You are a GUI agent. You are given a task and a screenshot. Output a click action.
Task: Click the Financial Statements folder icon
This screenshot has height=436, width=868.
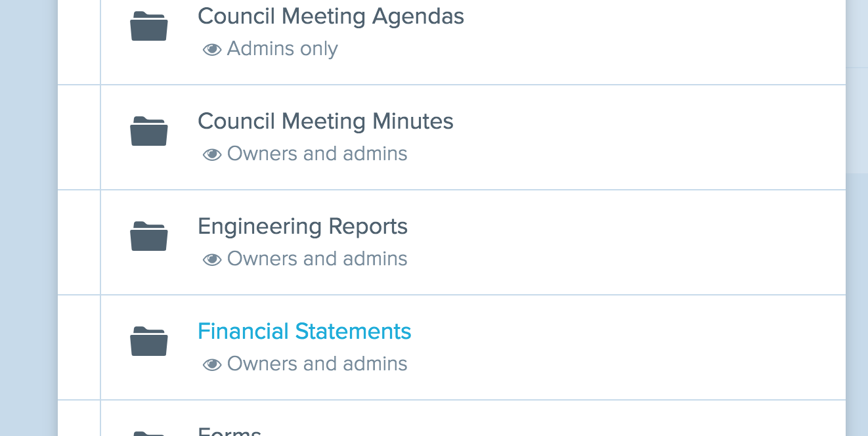(149, 341)
